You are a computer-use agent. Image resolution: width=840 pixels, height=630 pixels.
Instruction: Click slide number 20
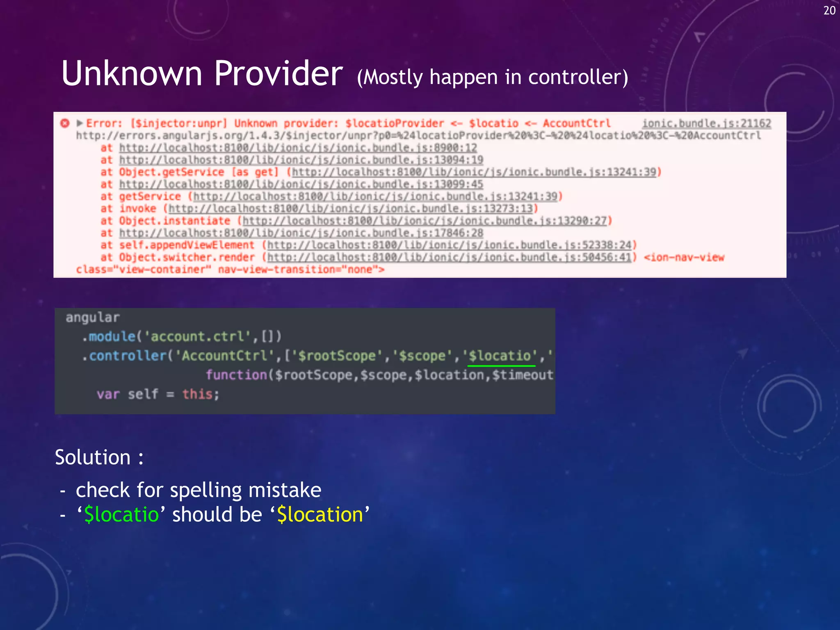tap(829, 11)
